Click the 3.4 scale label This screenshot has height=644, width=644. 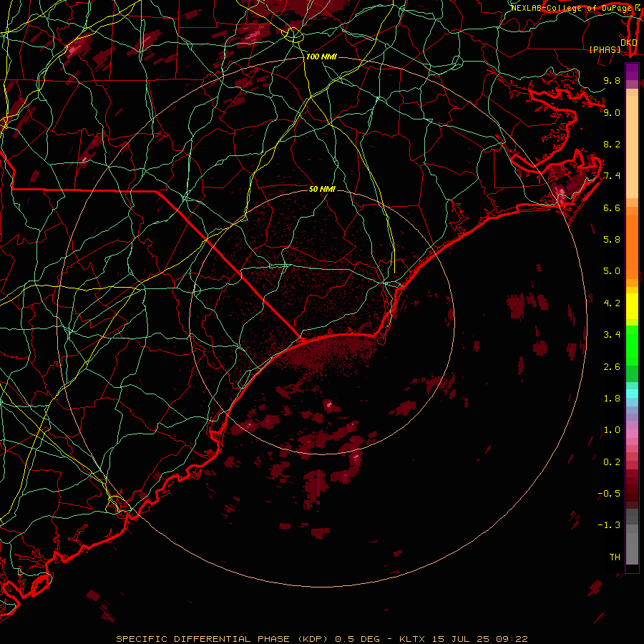[x=612, y=335]
